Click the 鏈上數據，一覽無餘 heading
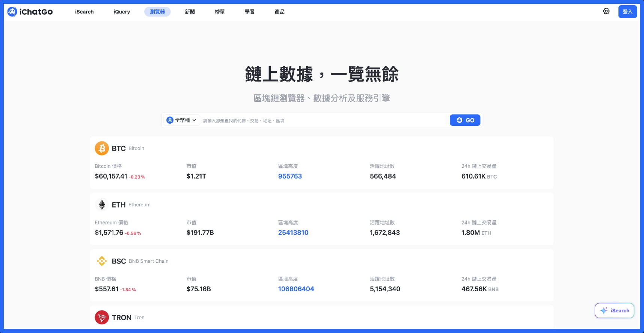 322,74
